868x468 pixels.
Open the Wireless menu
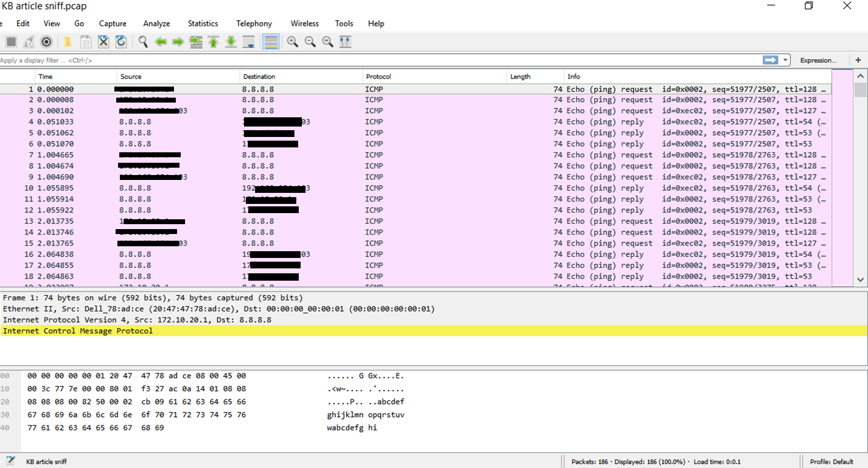(x=305, y=23)
